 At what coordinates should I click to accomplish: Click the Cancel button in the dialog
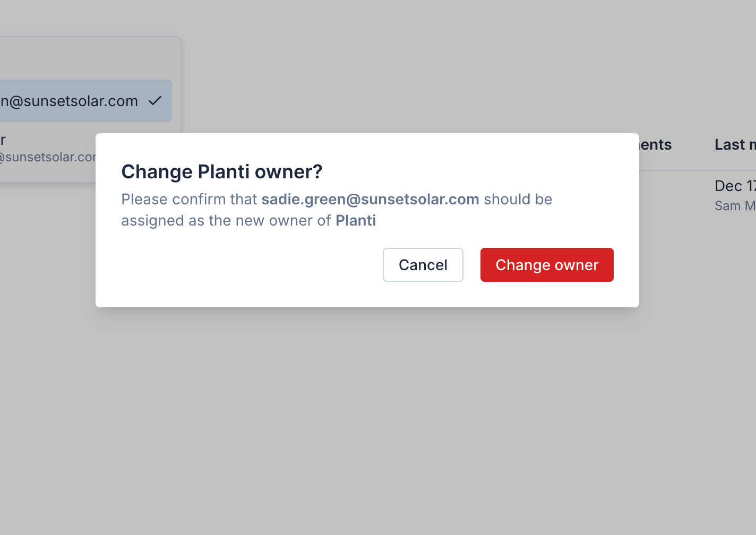point(423,265)
